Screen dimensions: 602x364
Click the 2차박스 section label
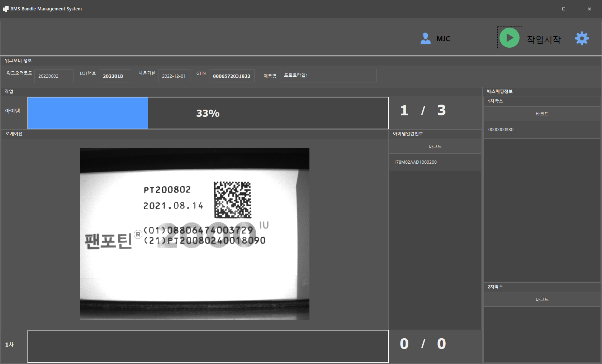click(x=495, y=287)
